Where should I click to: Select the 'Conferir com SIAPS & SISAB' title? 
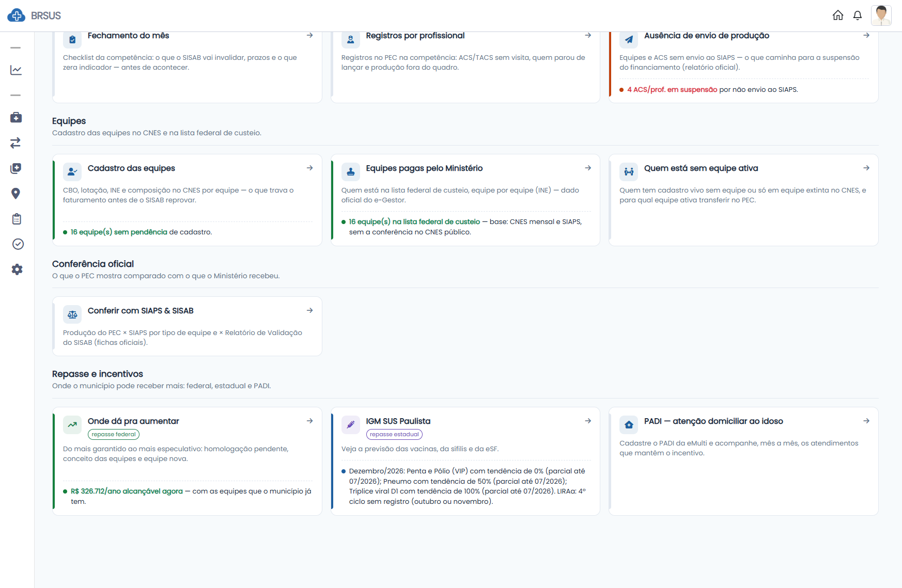pos(141,311)
